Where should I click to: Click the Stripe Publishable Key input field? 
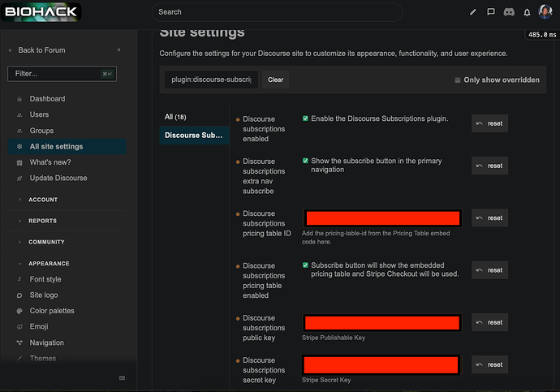pyautogui.click(x=382, y=323)
